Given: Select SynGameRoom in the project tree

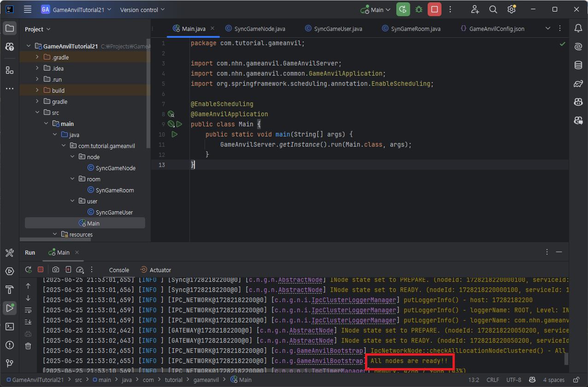Looking at the screenshot, I should click(x=115, y=190).
